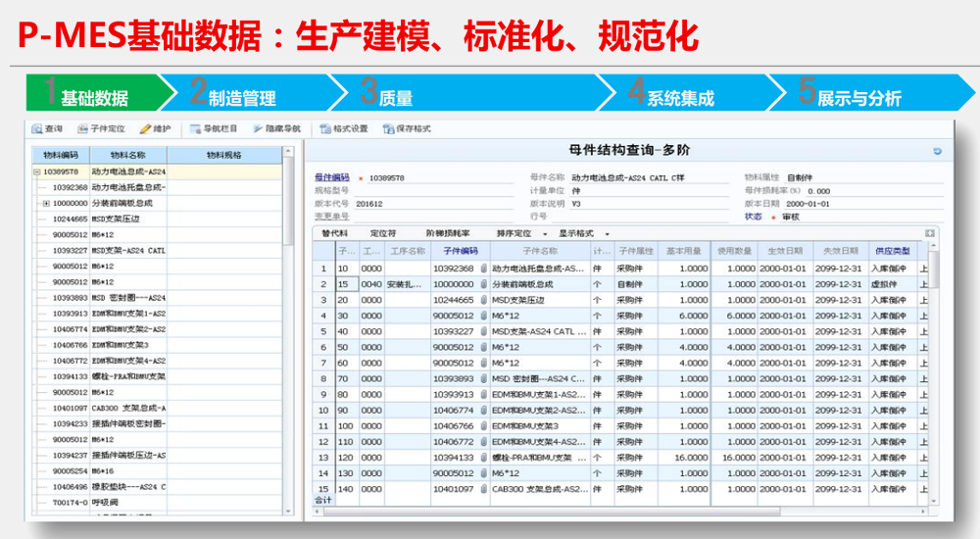Open the 显示格式 dropdown
The height and width of the screenshot is (539, 980).
(x=584, y=233)
